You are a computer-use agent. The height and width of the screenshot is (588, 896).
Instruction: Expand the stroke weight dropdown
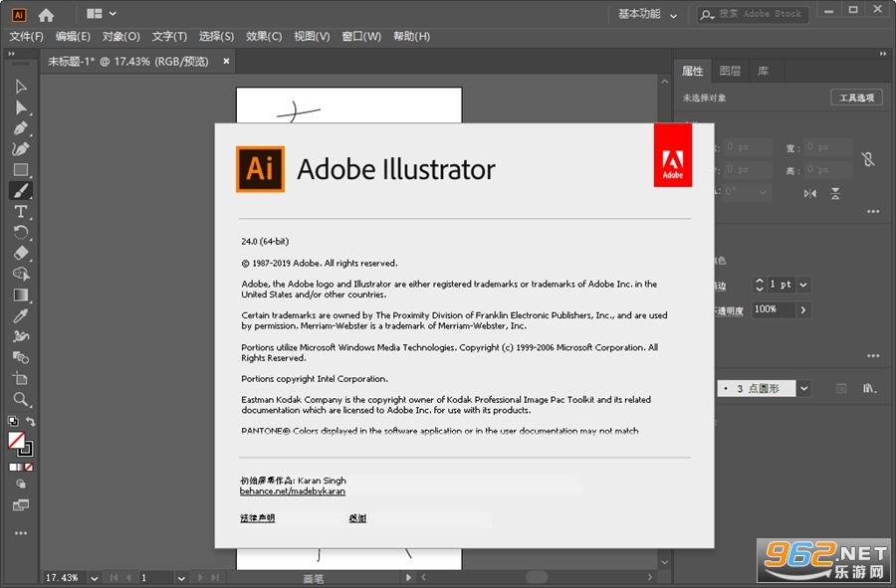[803, 285]
